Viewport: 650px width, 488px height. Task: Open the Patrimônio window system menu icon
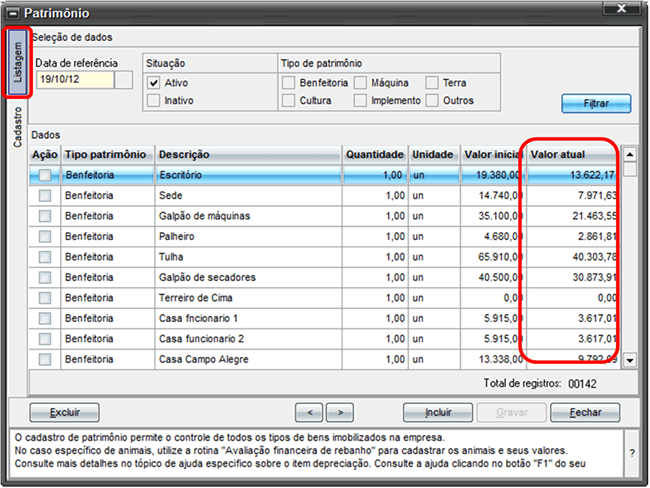click(13, 14)
